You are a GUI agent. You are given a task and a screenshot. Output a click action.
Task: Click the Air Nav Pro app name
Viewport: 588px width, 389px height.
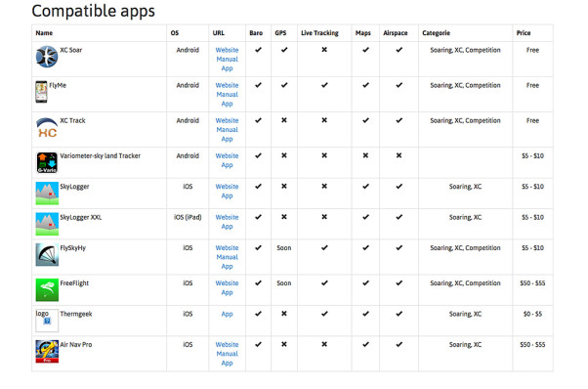(x=76, y=344)
